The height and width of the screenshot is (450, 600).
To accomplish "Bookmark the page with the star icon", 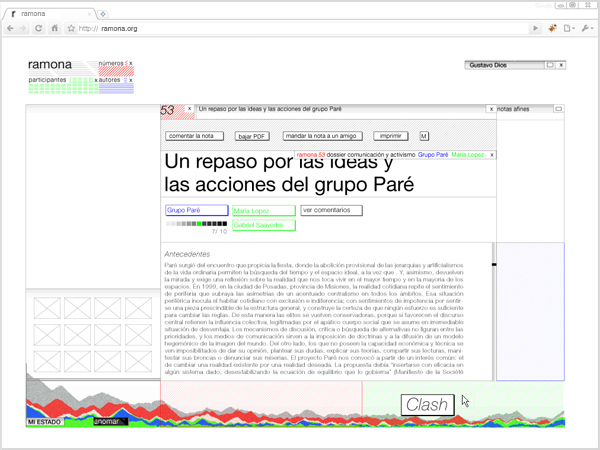I will coord(71,28).
